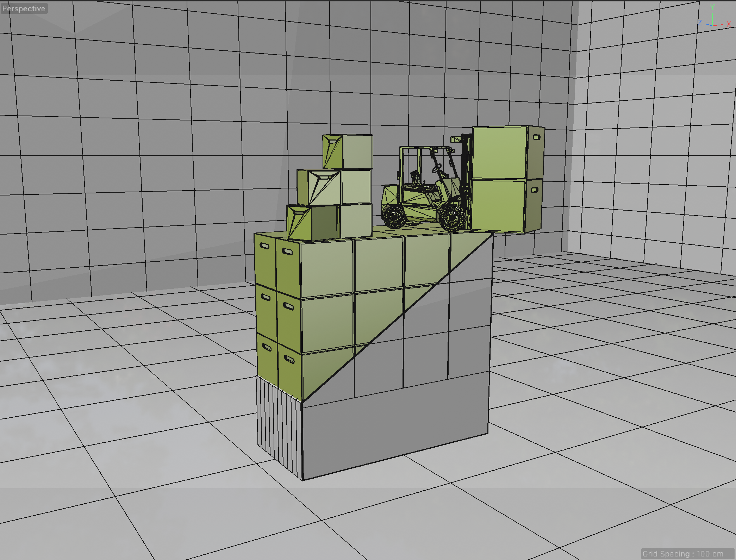Click the Perspective viewport label

pyautogui.click(x=24, y=8)
